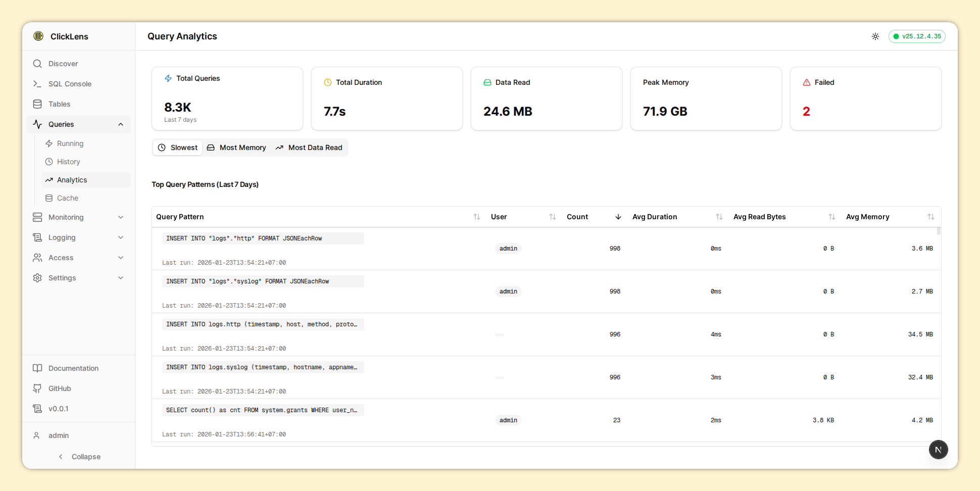This screenshot has width=980, height=491.
Task: Collapse the sidebar
Action: 79,457
